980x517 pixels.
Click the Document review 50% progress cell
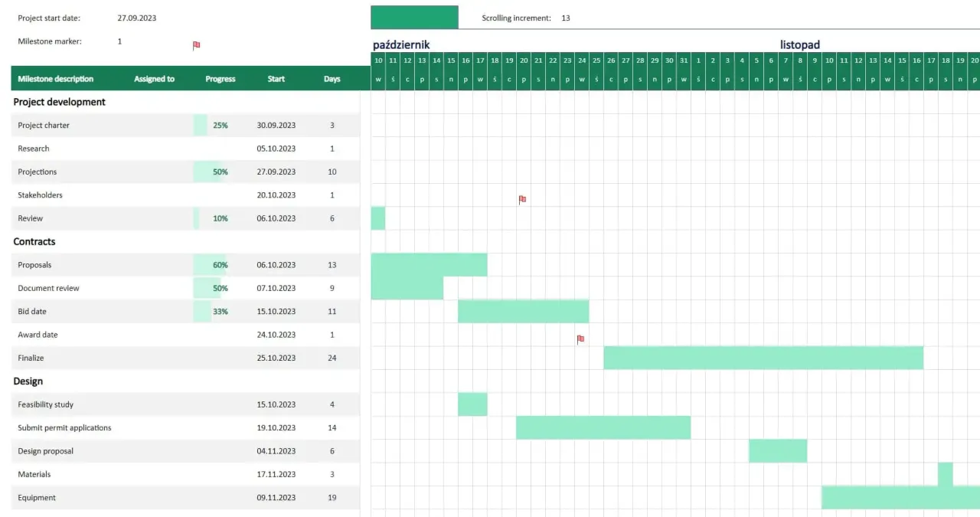tap(220, 288)
